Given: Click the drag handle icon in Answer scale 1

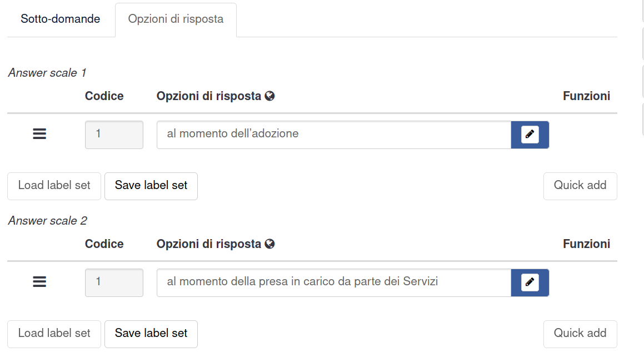Looking at the screenshot, I should point(39,134).
